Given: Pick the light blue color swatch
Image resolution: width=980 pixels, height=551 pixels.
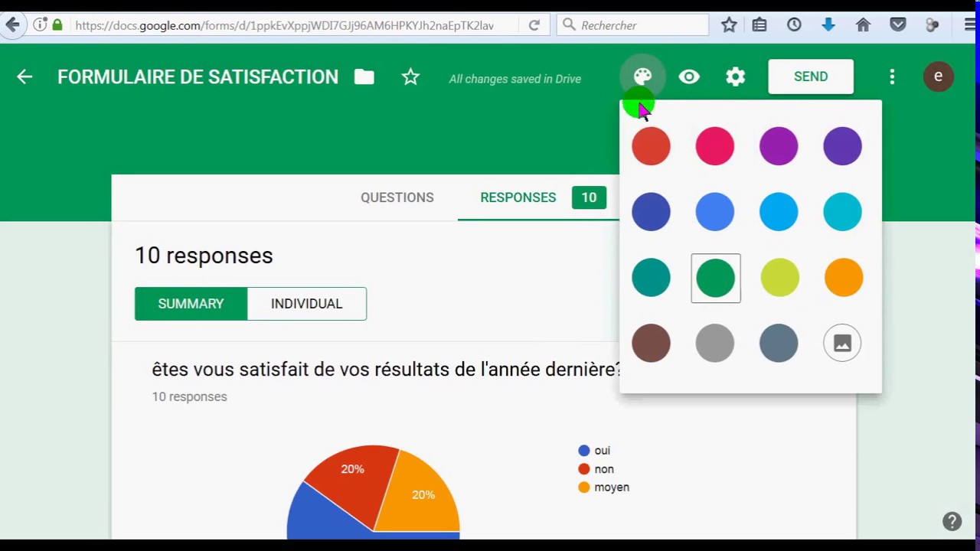Looking at the screenshot, I should tap(779, 212).
